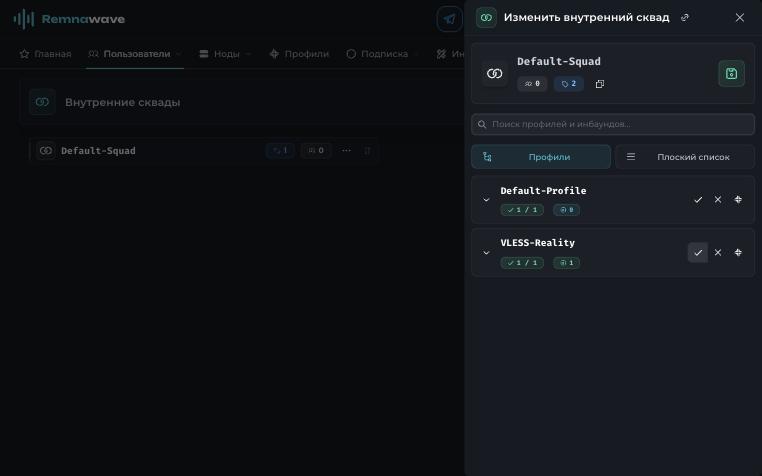Click the inbounds count badge showing 2

coord(569,84)
